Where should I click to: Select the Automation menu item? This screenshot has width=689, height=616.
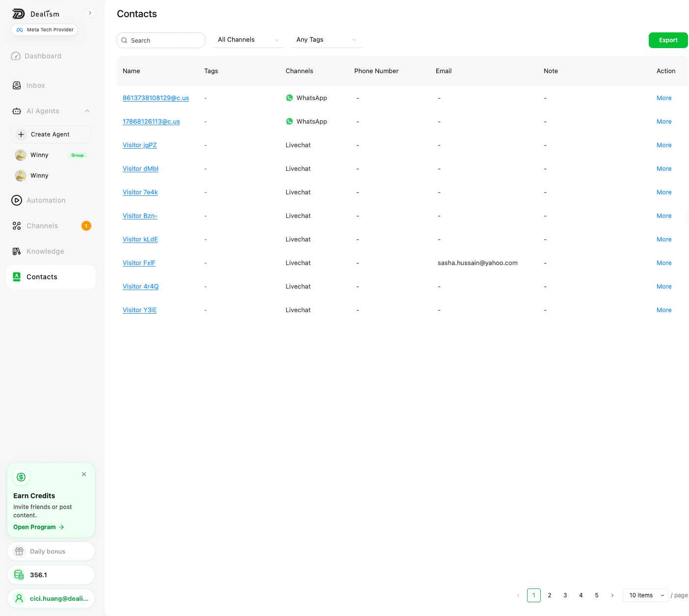click(x=51, y=200)
